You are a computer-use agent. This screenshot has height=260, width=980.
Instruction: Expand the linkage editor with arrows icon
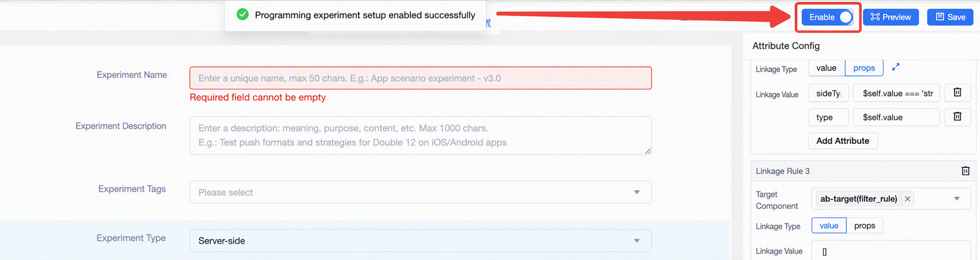click(896, 67)
